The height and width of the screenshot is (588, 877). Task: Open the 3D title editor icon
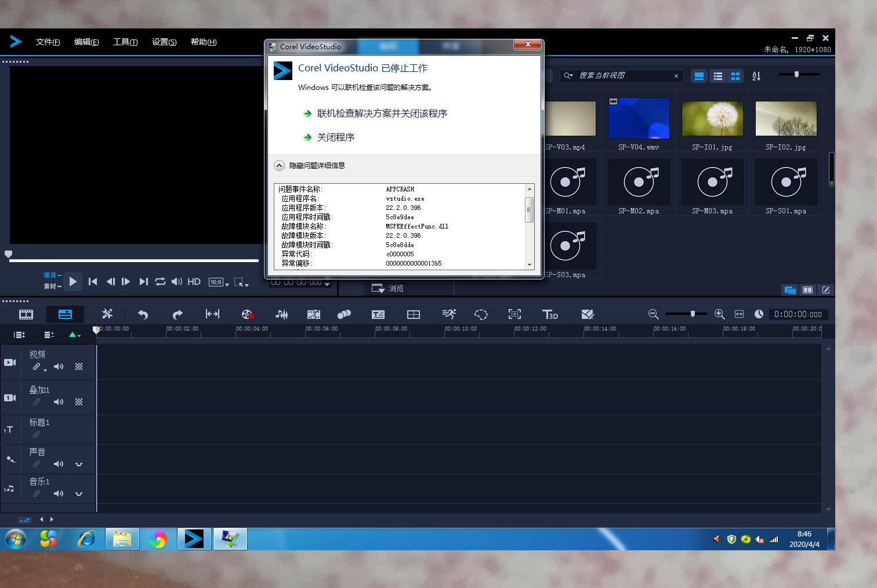[550, 314]
